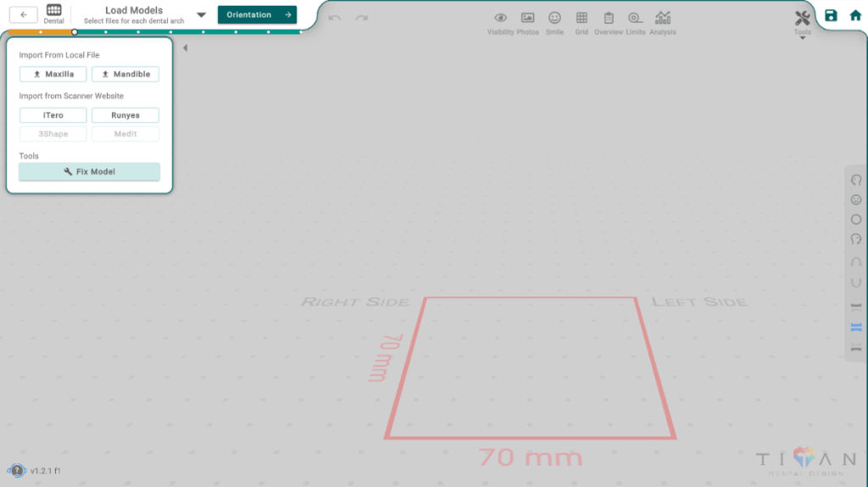Viewport: 868px width, 487px height.
Task: Switch to left profile head view
Action: point(856,239)
